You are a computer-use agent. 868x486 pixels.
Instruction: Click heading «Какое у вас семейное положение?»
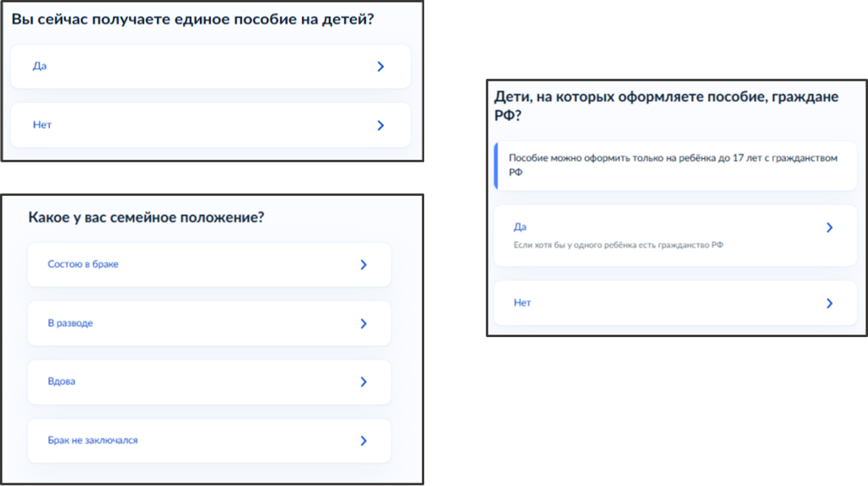146,217
